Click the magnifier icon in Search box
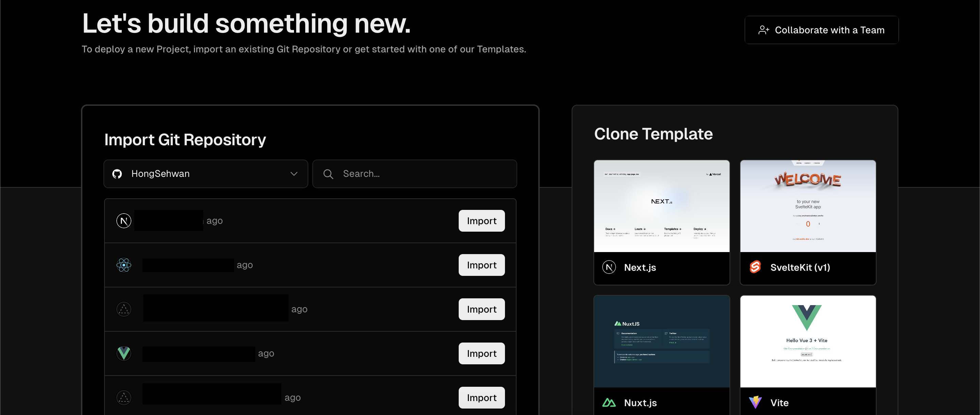 [328, 174]
